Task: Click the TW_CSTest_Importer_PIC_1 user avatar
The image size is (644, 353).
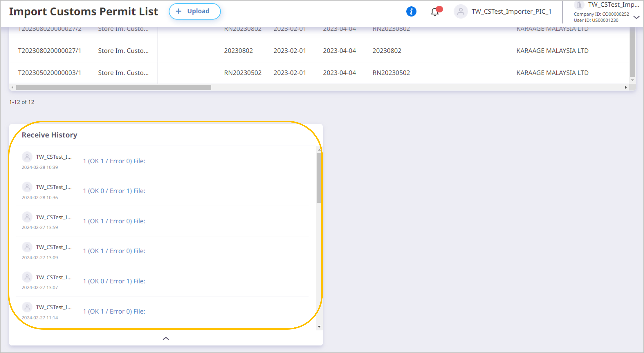Action: coord(461,12)
